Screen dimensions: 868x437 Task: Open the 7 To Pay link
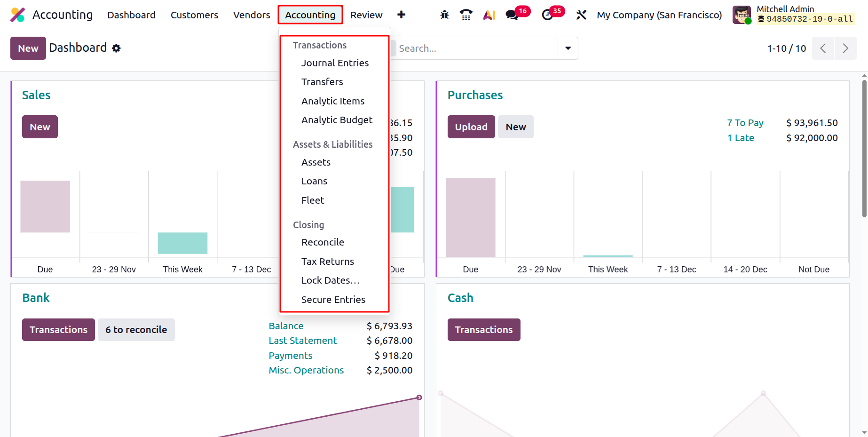(x=745, y=123)
